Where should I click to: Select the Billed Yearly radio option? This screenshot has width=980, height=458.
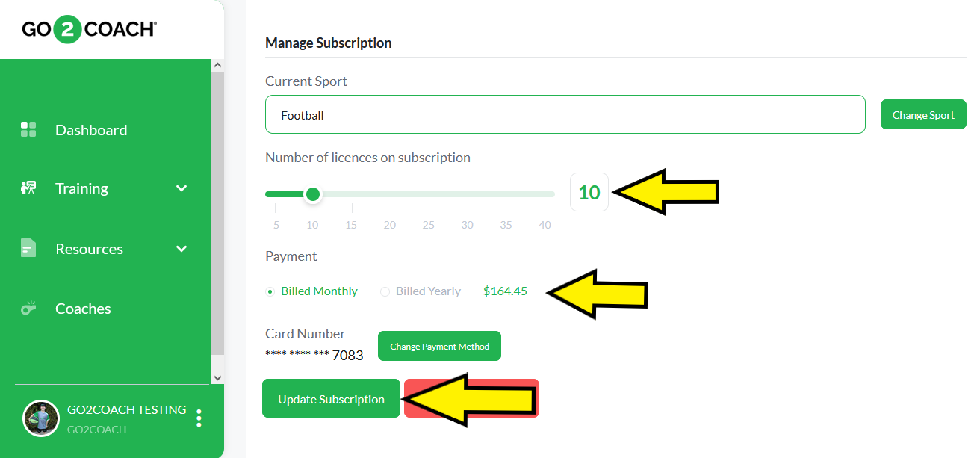tap(385, 291)
